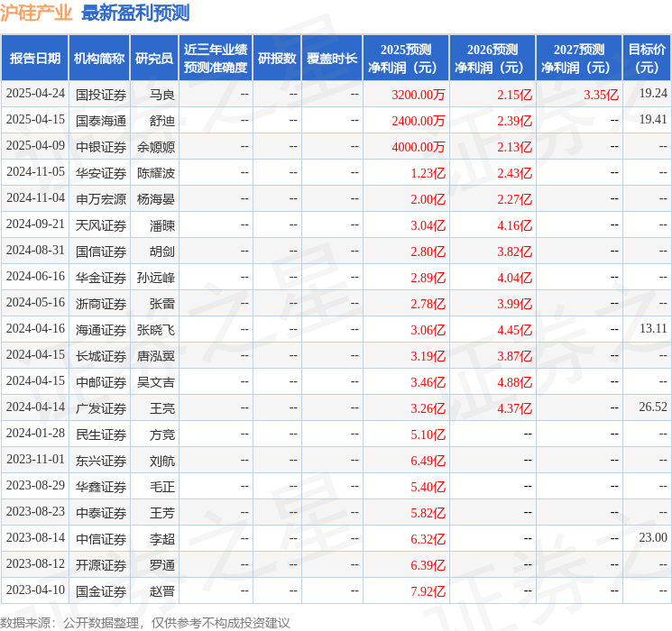Click analyst name 陈耀波

click(156, 173)
